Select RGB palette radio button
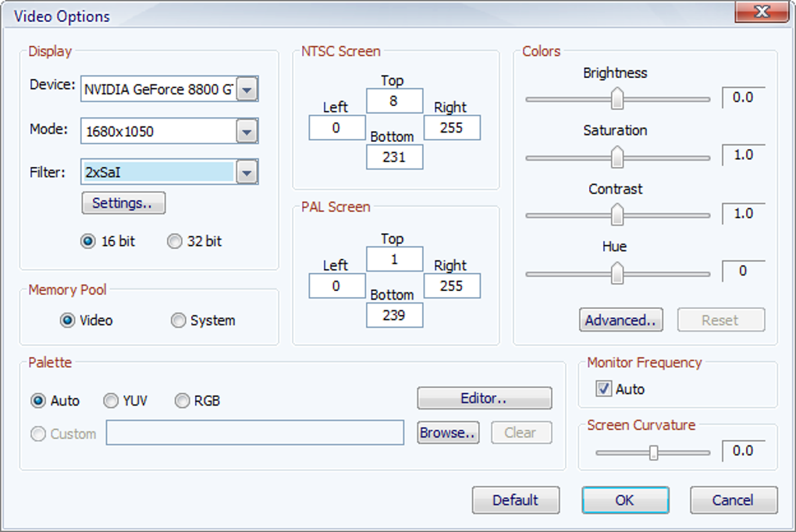The height and width of the screenshot is (532, 796). point(182,400)
